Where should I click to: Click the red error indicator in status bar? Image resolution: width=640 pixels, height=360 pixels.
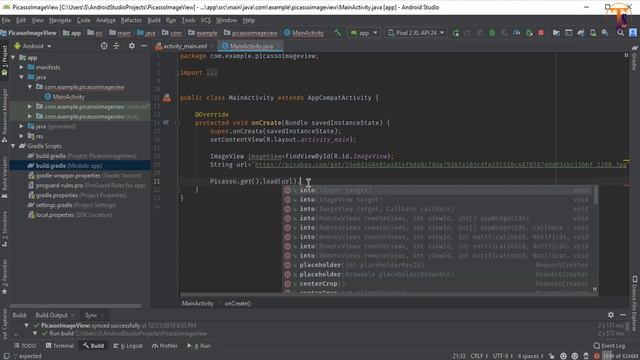pos(597,356)
